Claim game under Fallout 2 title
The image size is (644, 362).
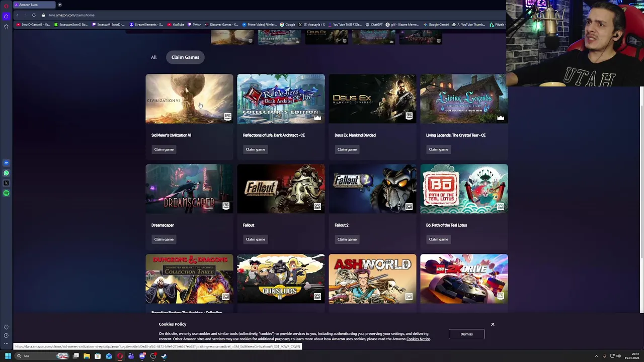click(347, 239)
